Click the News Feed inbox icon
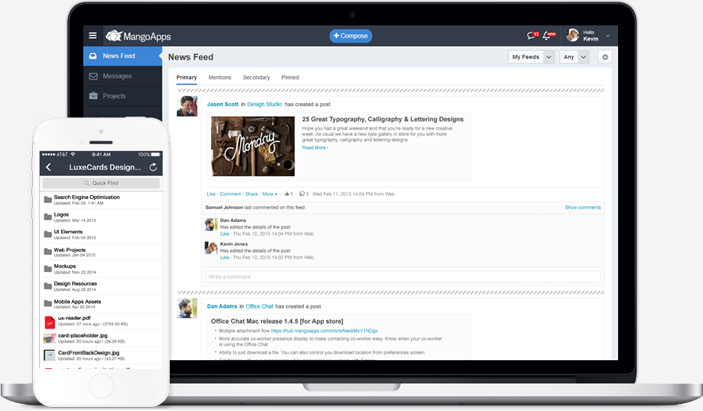This screenshot has width=703, height=411. click(x=93, y=56)
